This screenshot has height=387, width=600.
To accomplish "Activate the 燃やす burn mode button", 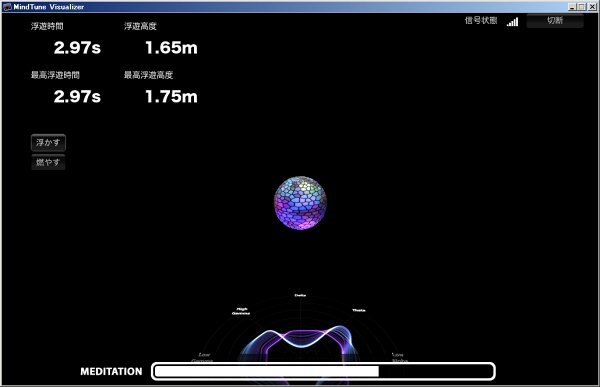I will point(48,162).
